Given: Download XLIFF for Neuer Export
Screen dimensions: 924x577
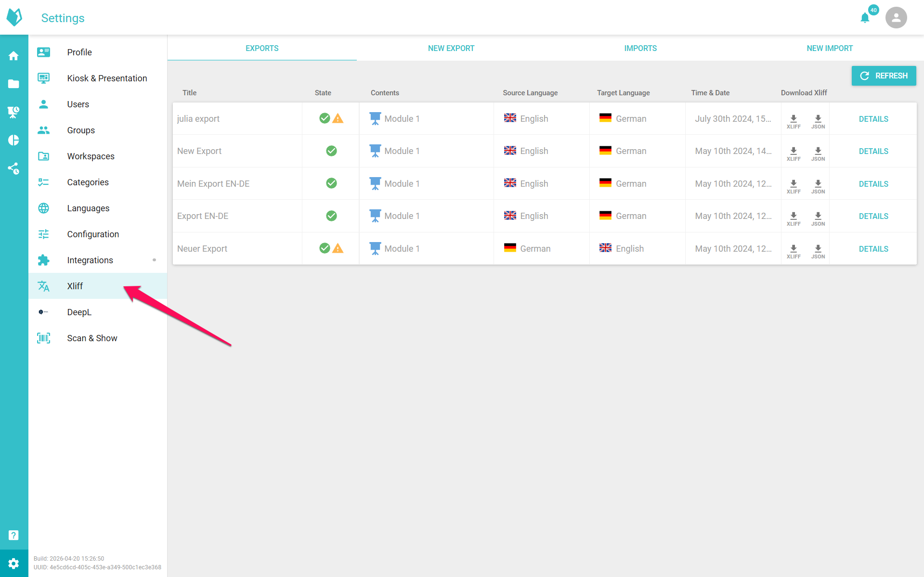Looking at the screenshot, I should [794, 251].
